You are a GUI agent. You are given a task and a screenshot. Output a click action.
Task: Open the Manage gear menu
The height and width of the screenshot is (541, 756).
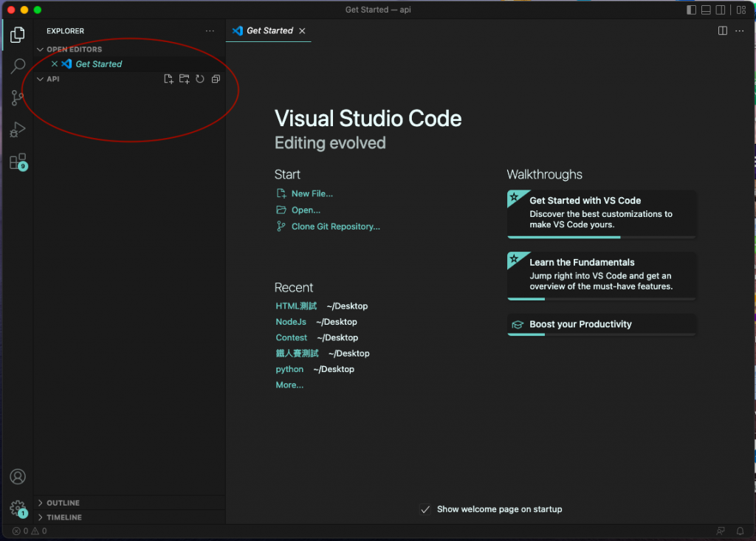pyautogui.click(x=18, y=509)
